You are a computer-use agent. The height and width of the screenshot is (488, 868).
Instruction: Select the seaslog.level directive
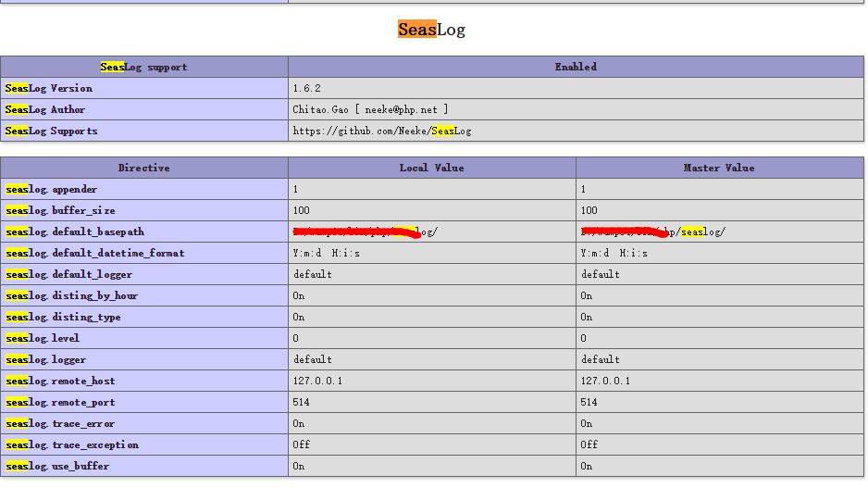click(x=42, y=338)
